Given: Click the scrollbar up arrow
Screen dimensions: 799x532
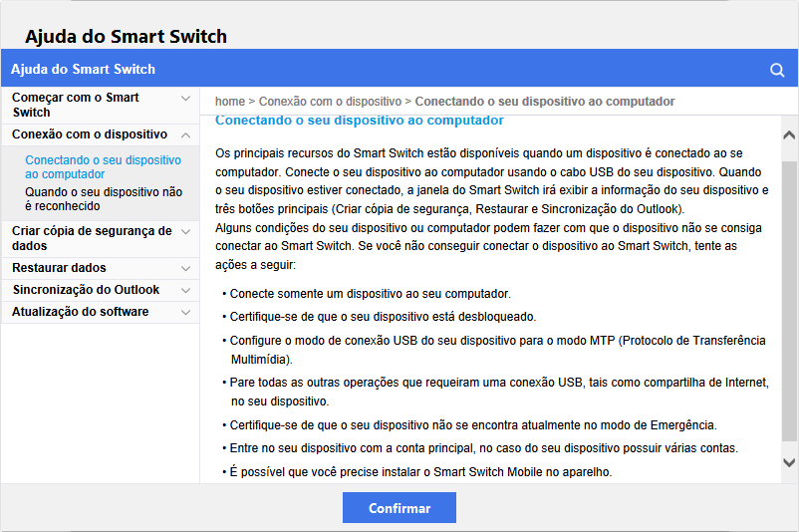Looking at the screenshot, I should (x=789, y=134).
